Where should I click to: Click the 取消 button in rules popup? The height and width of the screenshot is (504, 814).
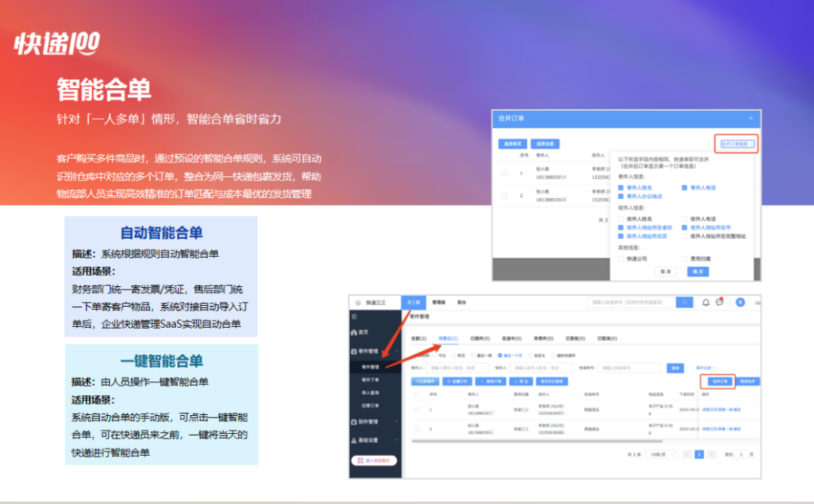point(666,271)
